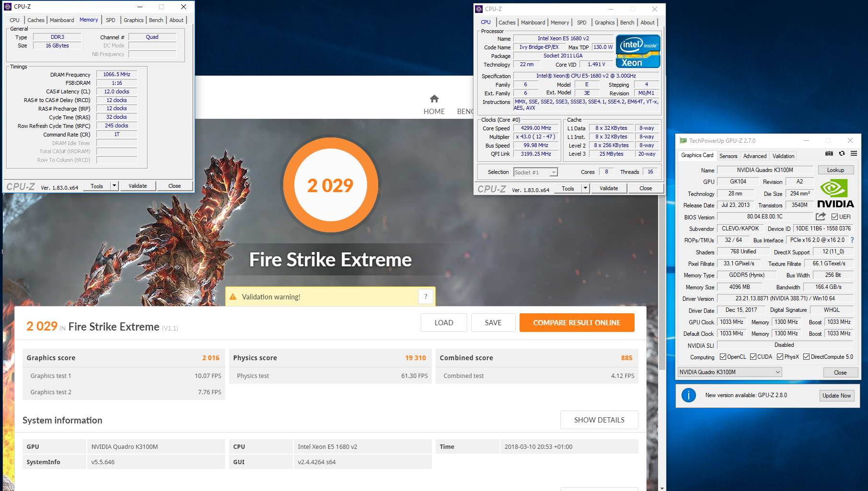Click the CPU-Z CPU window title icon
This screenshot has height=491, width=868.
click(x=479, y=9)
